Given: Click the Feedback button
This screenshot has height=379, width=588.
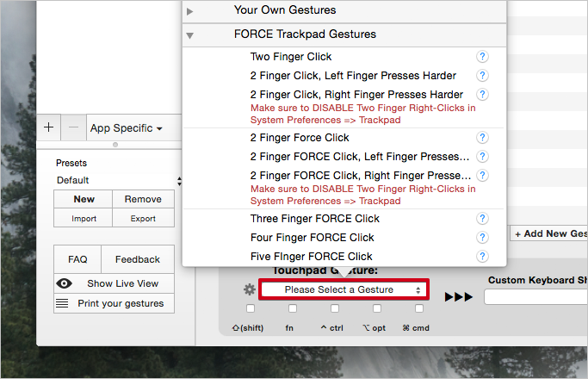Looking at the screenshot, I should [x=138, y=259].
